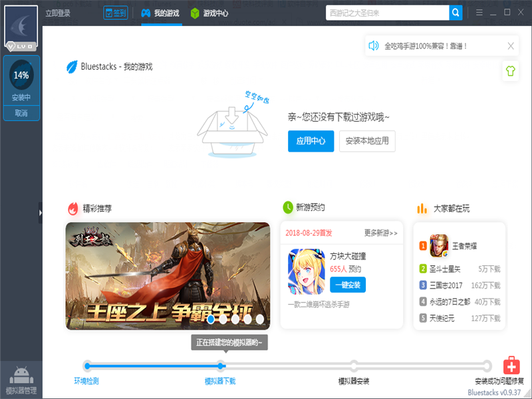The width and height of the screenshot is (532, 399).
Task: Click the 模拟器下载 step label
Action: click(x=220, y=381)
